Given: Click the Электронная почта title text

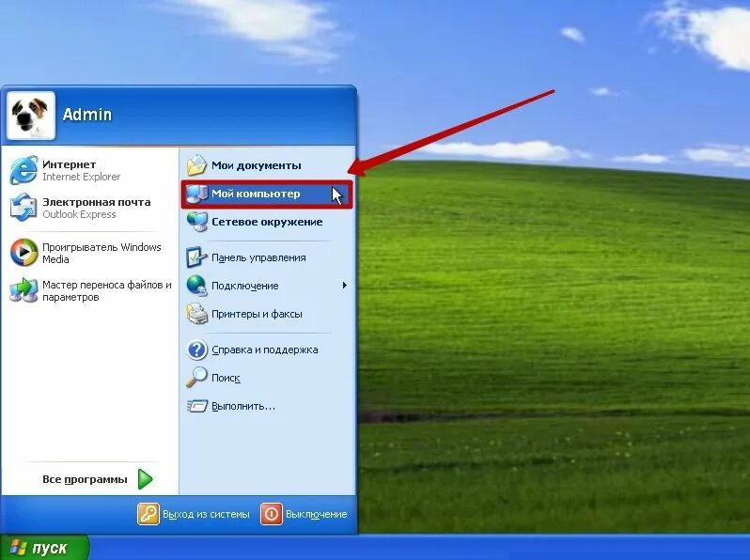Looking at the screenshot, I should coord(97,202).
